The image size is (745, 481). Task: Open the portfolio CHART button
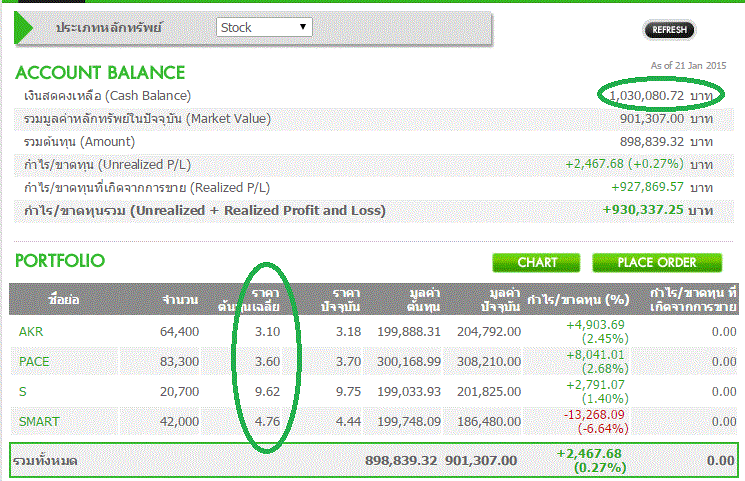(537, 263)
